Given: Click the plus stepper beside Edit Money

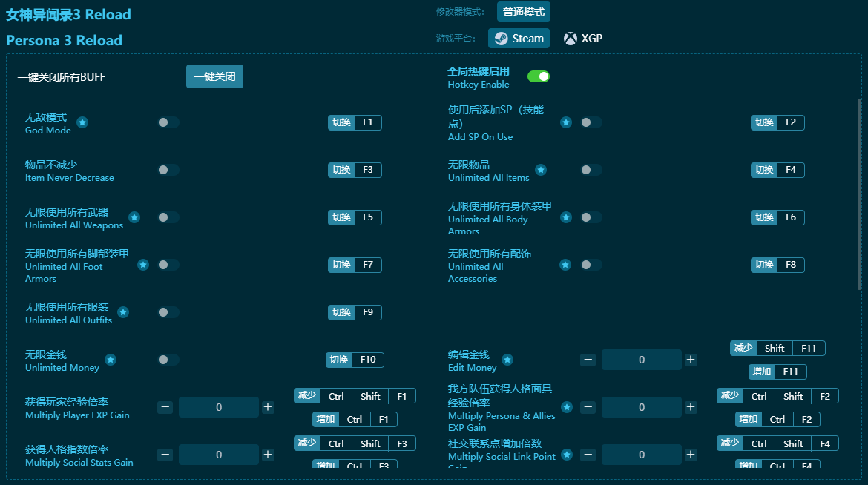Looking at the screenshot, I should click(x=690, y=360).
